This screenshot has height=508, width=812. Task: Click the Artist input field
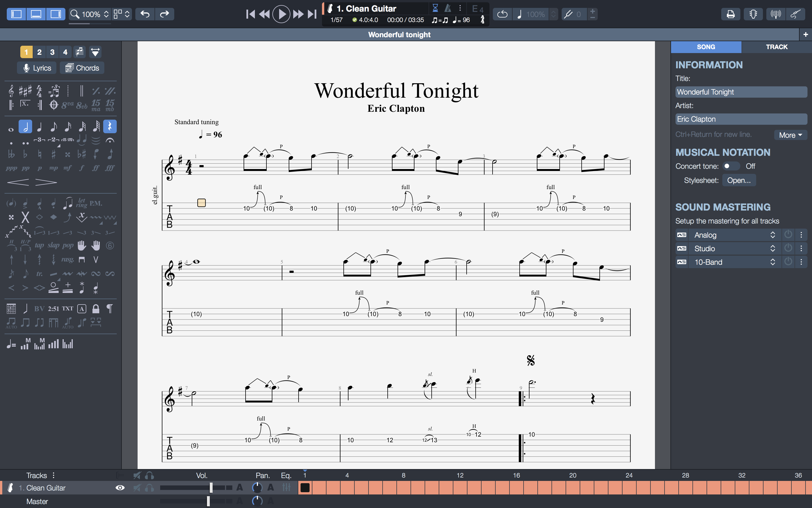click(741, 119)
